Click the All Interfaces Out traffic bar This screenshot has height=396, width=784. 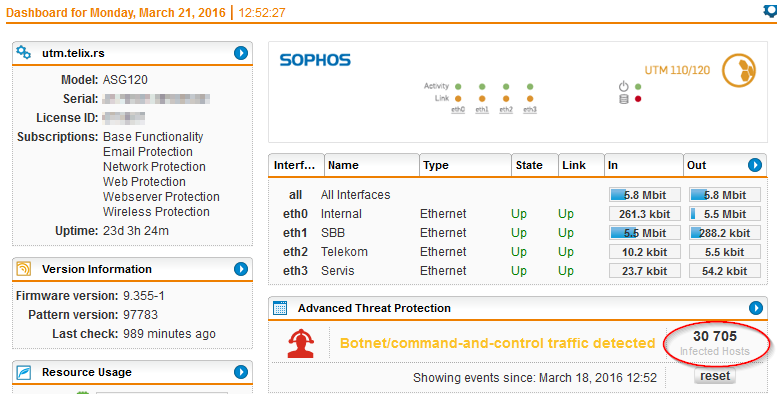point(725,195)
